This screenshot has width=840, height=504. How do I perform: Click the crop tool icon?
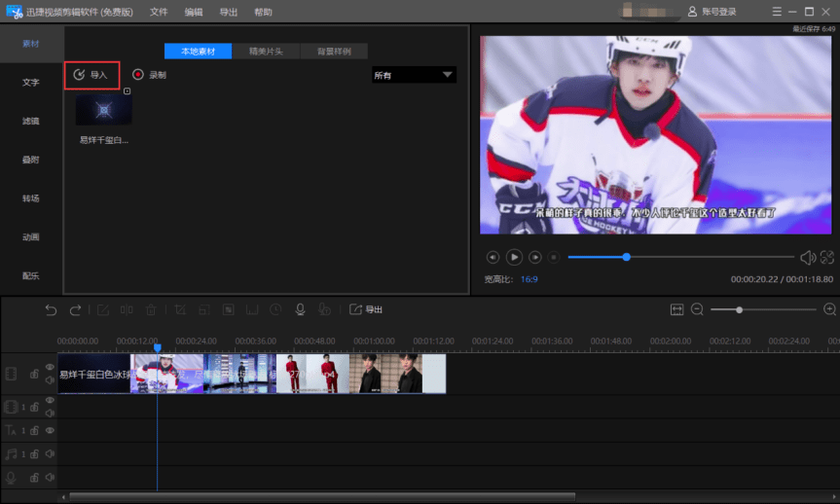coord(180,309)
